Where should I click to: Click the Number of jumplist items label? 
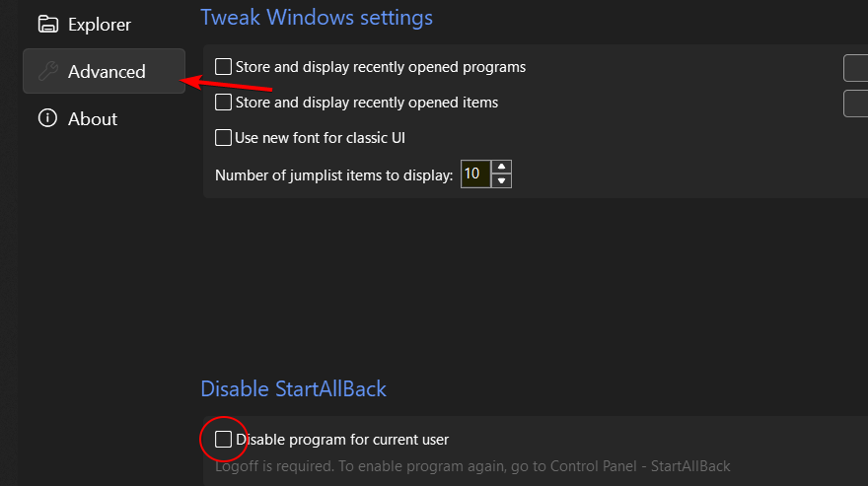[x=333, y=175]
